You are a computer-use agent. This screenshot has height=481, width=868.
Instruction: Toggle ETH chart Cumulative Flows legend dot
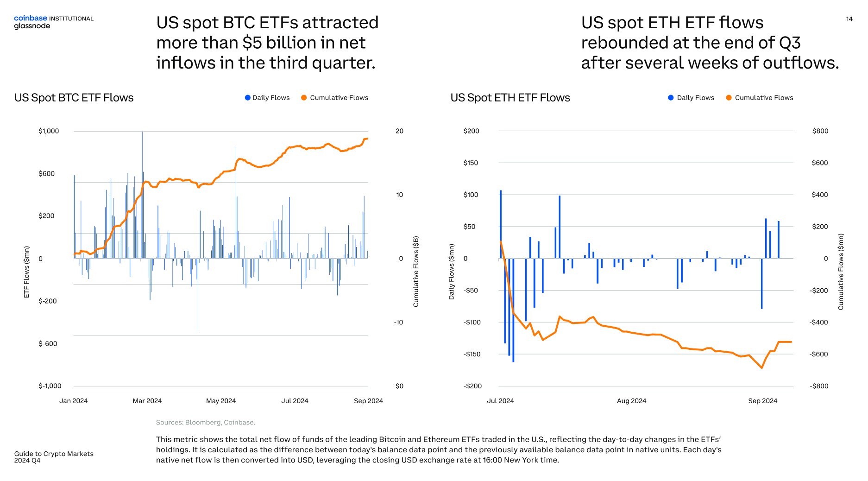(729, 98)
